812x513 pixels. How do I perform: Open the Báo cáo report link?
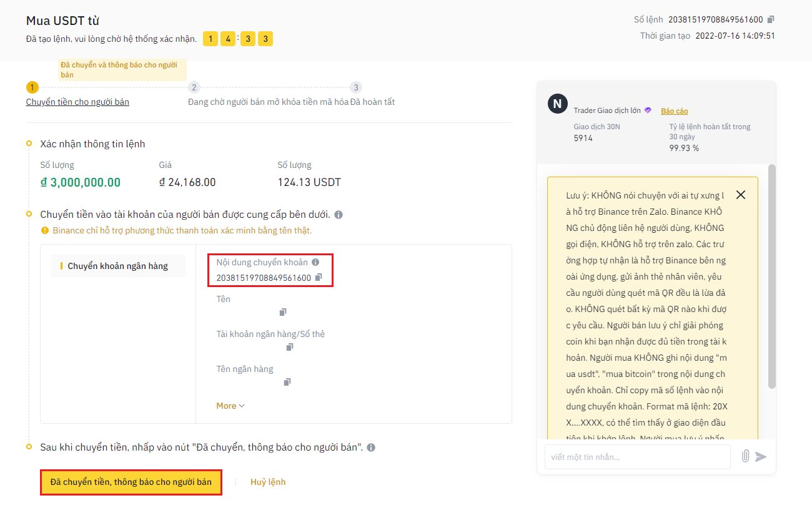(x=675, y=110)
